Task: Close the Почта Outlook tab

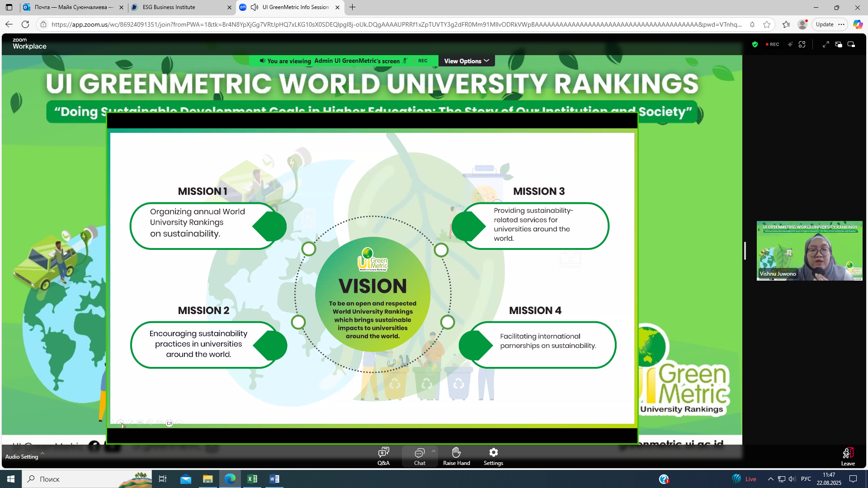Action: pos(121,7)
